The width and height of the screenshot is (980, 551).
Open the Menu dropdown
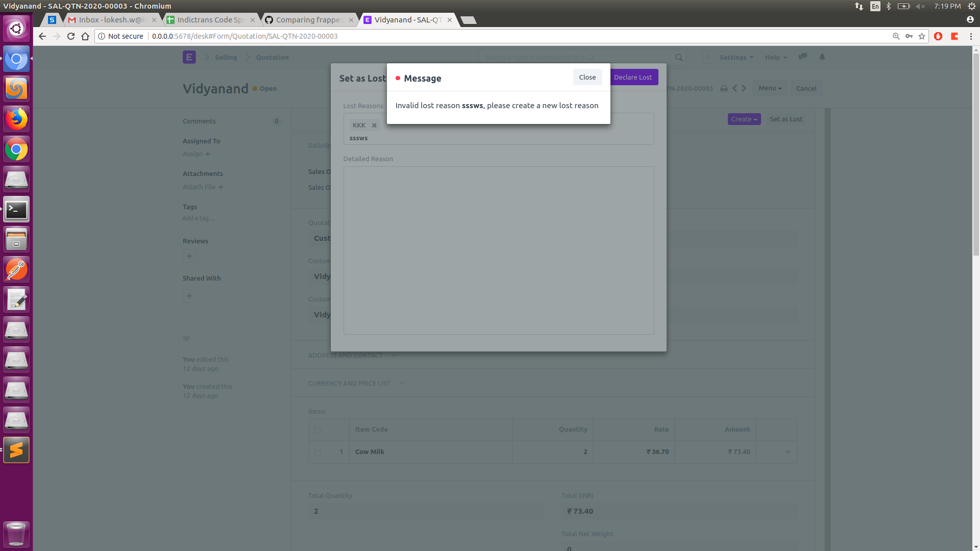(770, 88)
